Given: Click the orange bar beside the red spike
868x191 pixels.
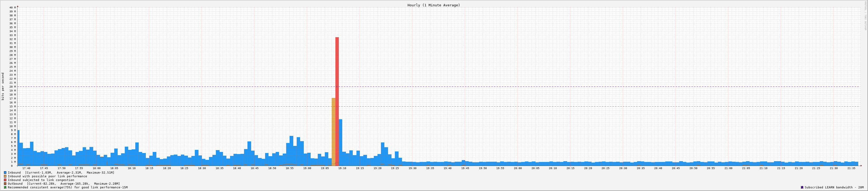Looking at the screenshot, I should 333,132.
